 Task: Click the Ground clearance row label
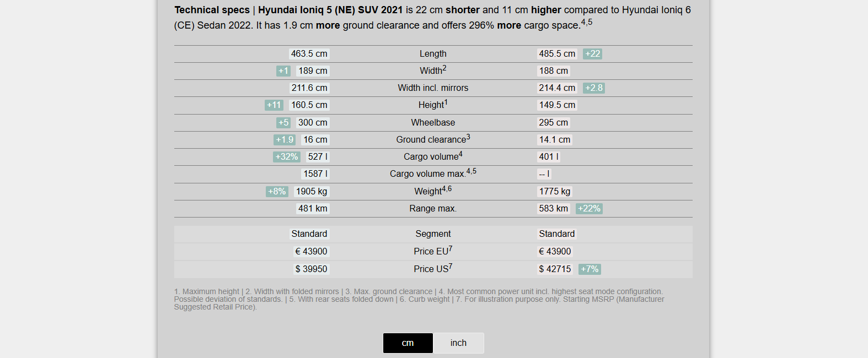432,139
